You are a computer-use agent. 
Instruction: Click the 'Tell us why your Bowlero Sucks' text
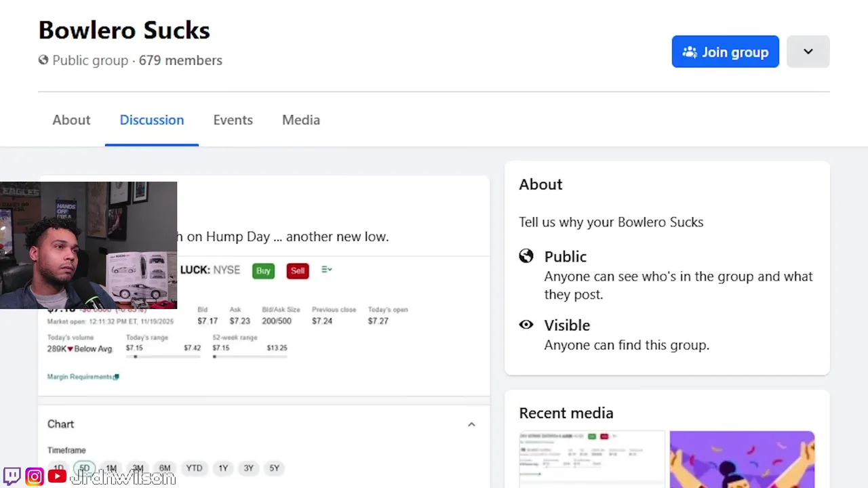(611, 222)
